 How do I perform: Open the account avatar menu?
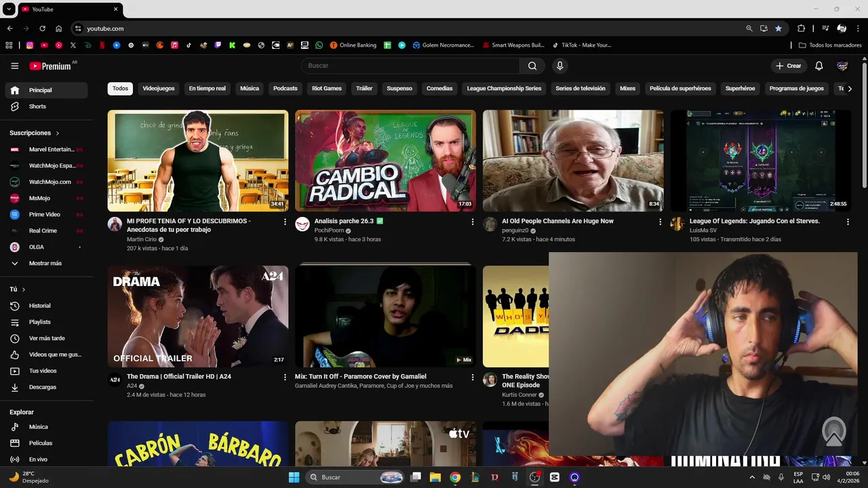pyautogui.click(x=842, y=66)
